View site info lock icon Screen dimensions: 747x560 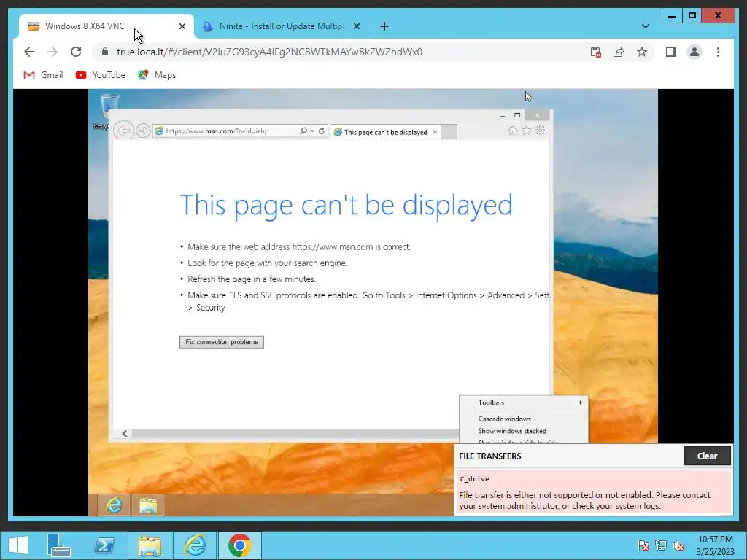coord(105,52)
